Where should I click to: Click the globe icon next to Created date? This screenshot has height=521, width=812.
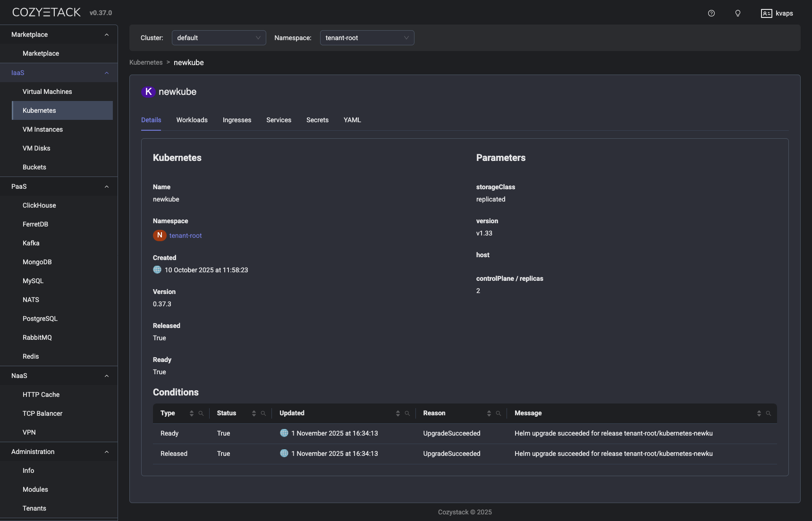tap(157, 269)
